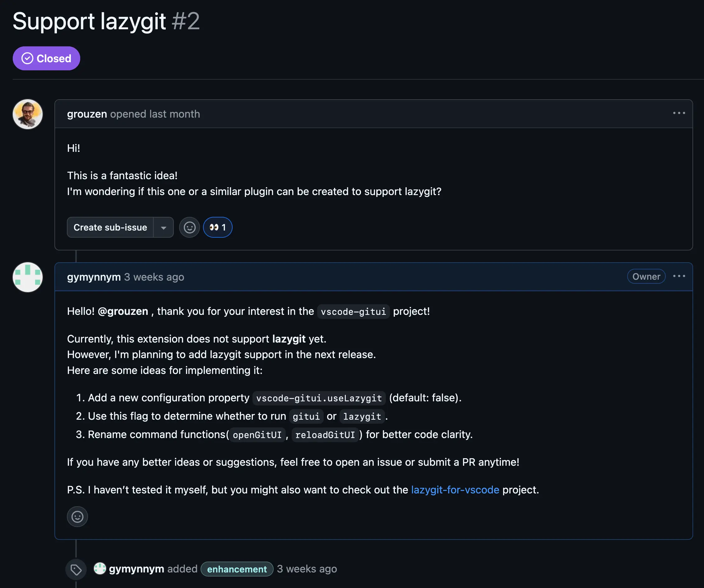Open the smiley reaction picker on grouzen's comment

pyautogui.click(x=189, y=227)
